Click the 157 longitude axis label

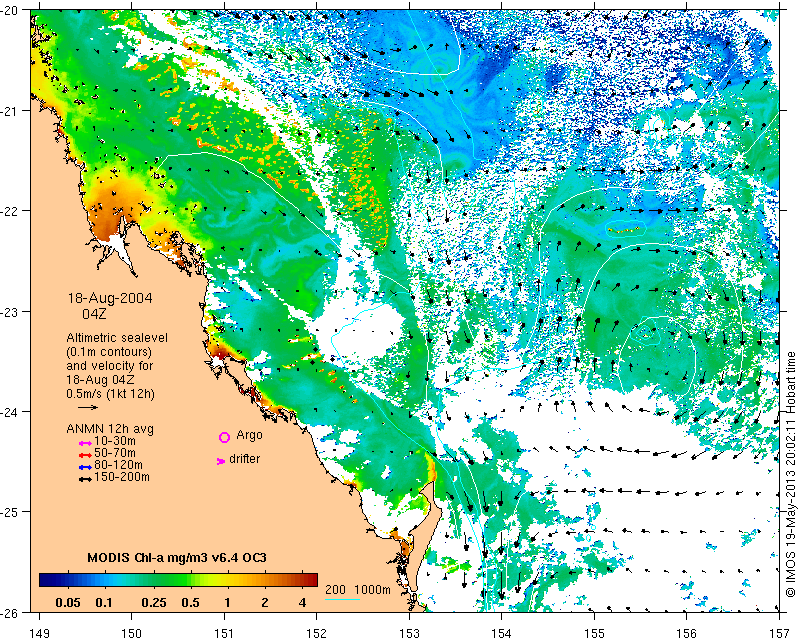[779, 633]
